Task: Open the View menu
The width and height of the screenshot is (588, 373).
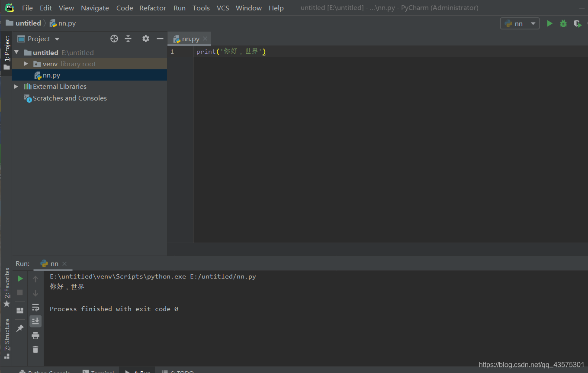Action: 66,8
